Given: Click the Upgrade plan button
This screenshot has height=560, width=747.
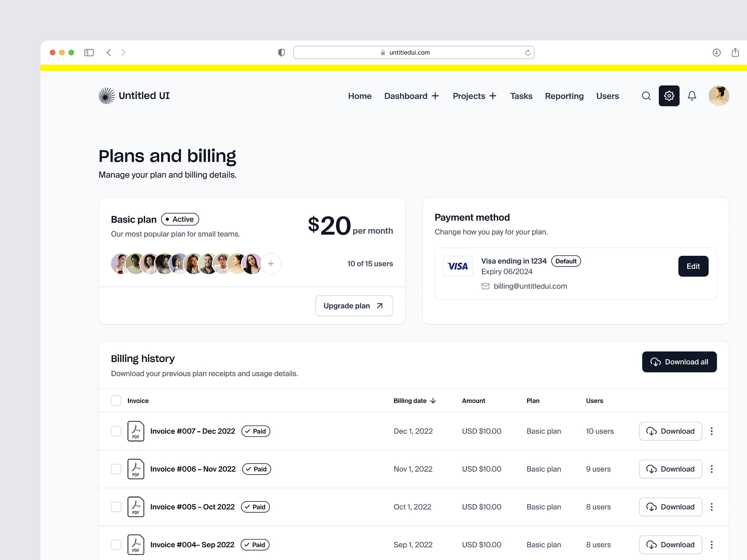Looking at the screenshot, I should 354,306.
